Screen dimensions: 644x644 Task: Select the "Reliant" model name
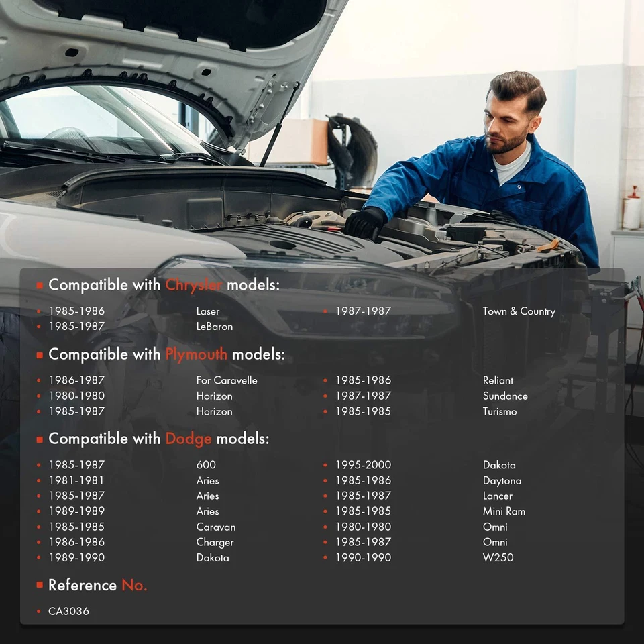[x=498, y=380]
